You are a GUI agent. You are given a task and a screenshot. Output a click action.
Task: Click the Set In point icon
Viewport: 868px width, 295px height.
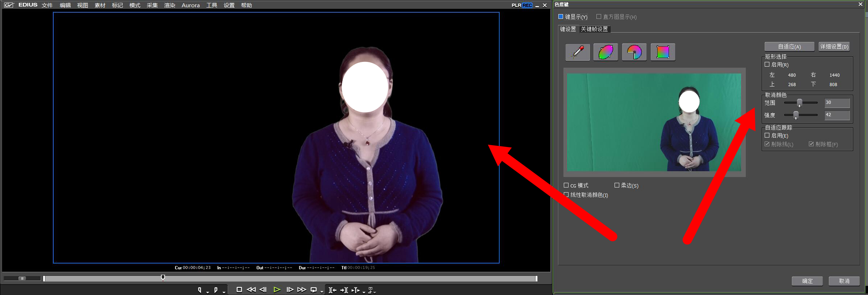pyautogui.click(x=199, y=290)
